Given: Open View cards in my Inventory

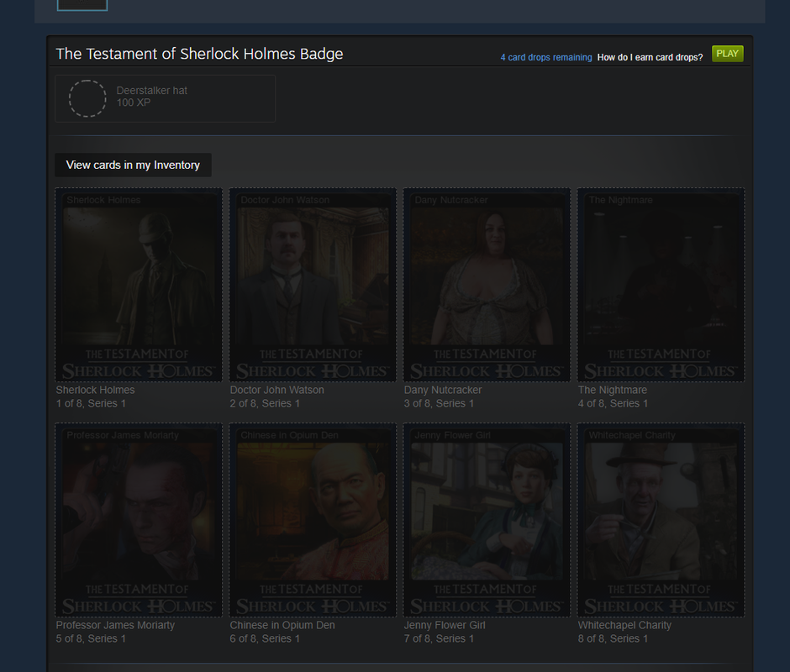Looking at the screenshot, I should coord(133,165).
